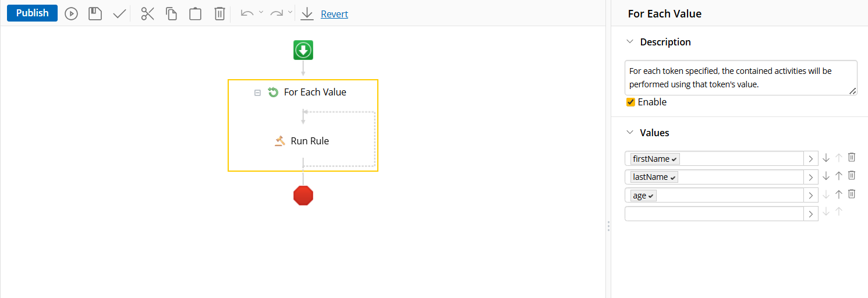Cut the selected activity with scissors icon

tap(148, 14)
